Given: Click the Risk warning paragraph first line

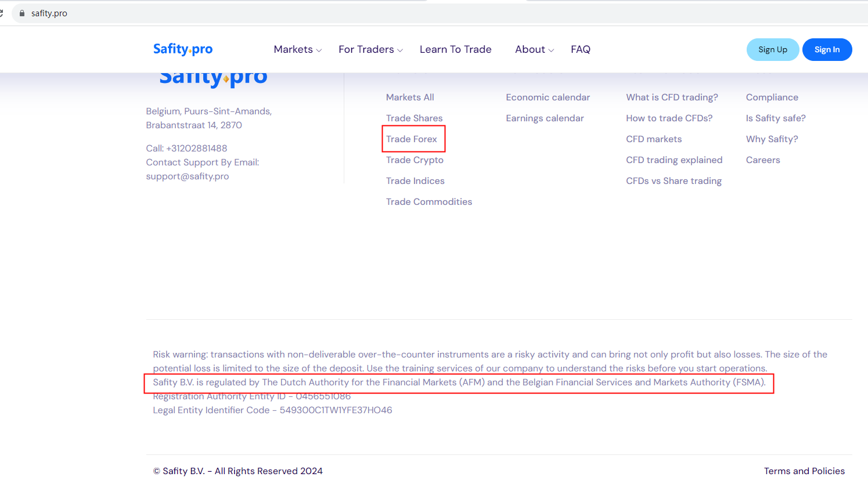Looking at the screenshot, I should point(490,355).
